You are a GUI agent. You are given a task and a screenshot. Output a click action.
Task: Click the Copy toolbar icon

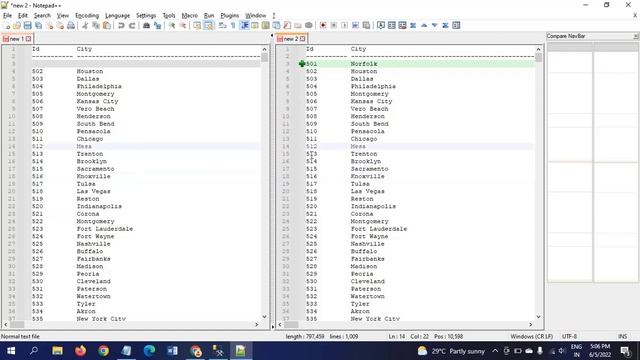pos(96,25)
